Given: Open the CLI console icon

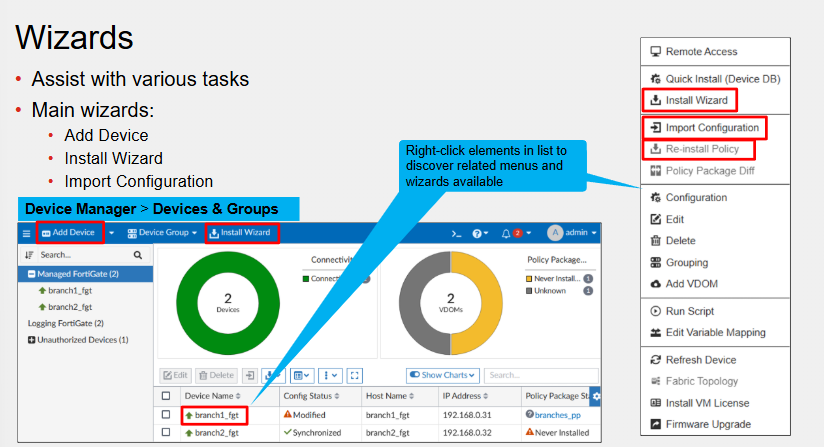Looking at the screenshot, I should click(456, 233).
